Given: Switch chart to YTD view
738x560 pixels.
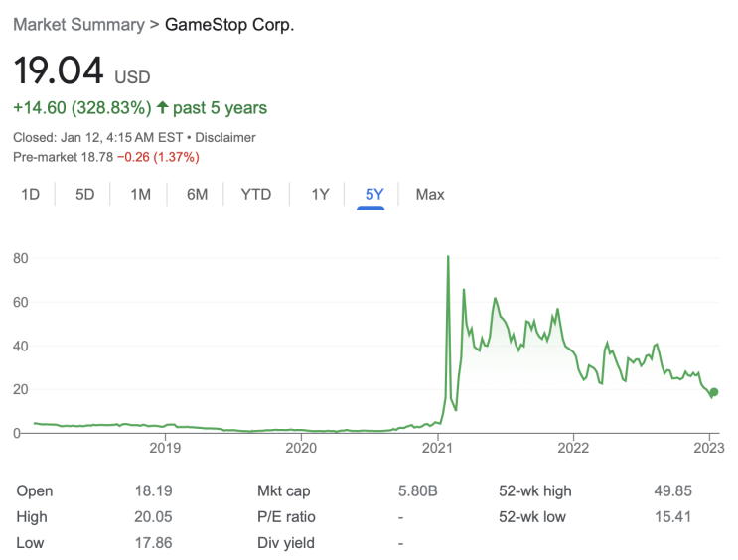Looking at the screenshot, I should (256, 195).
